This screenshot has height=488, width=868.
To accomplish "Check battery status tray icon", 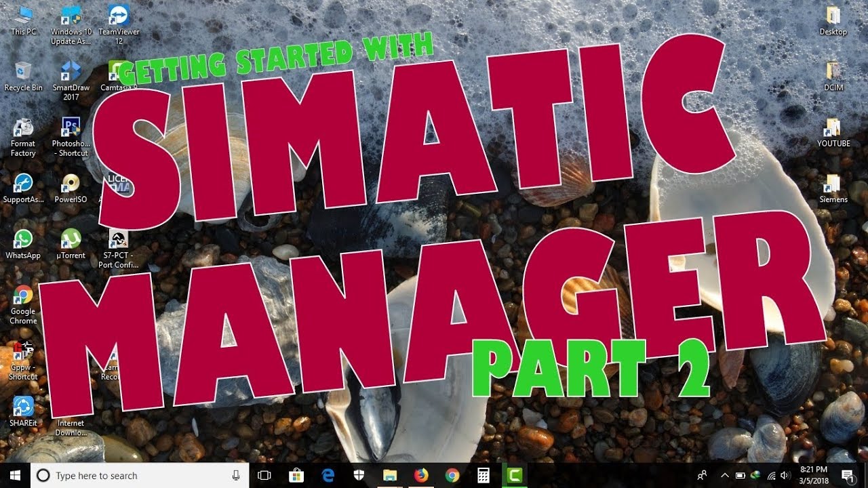I will click(741, 476).
